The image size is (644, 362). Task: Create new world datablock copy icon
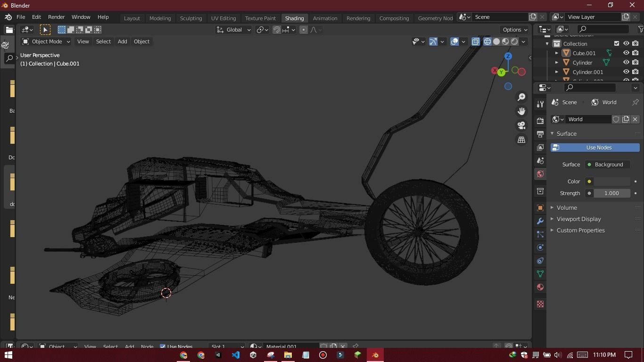click(x=626, y=119)
